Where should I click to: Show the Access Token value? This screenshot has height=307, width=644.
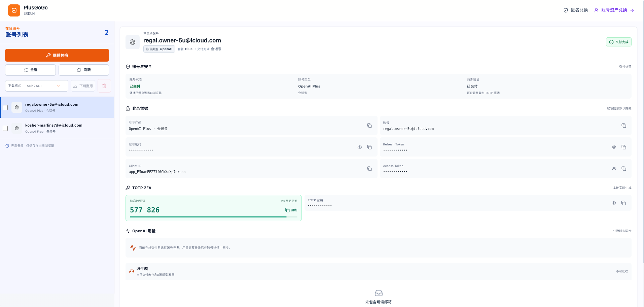(x=614, y=169)
